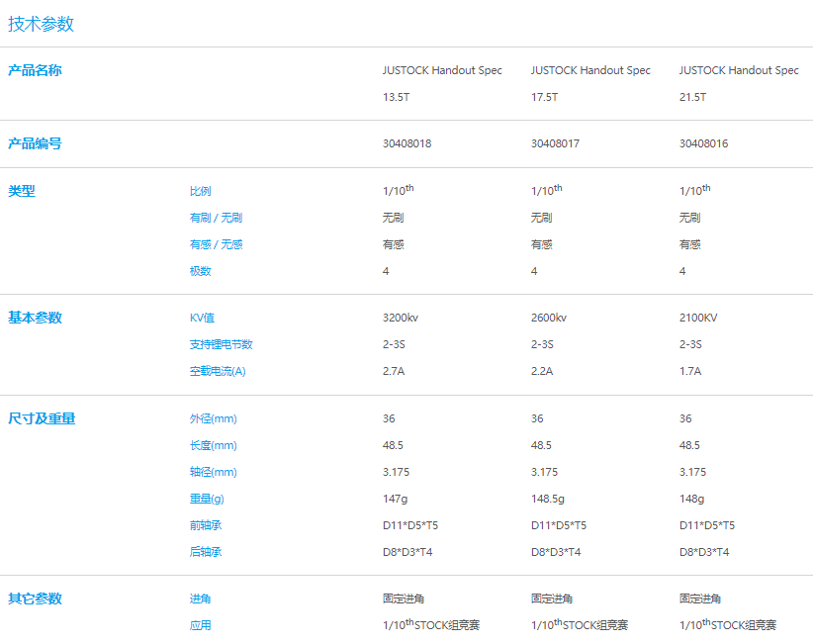
Task: Click the 进角 parameter label
Action: click(x=200, y=598)
